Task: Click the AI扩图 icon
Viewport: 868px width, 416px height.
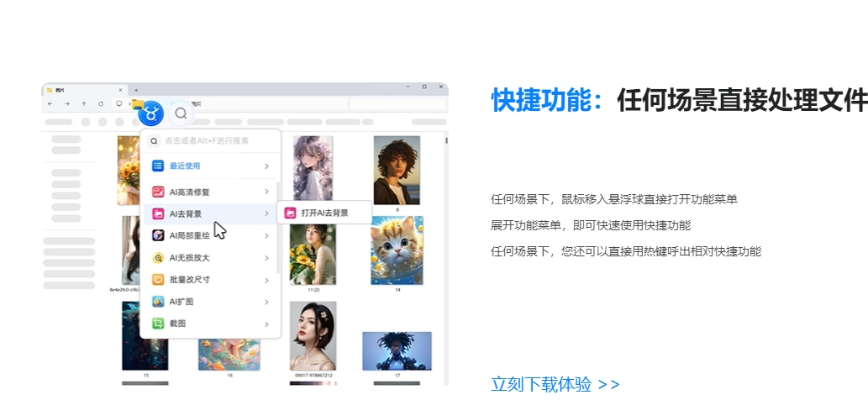Action: coord(158,302)
